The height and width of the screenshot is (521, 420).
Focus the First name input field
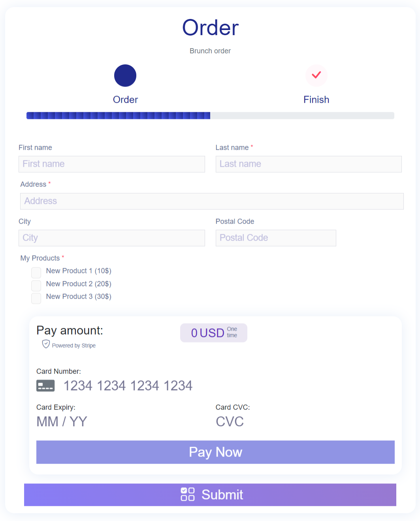tap(111, 164)
